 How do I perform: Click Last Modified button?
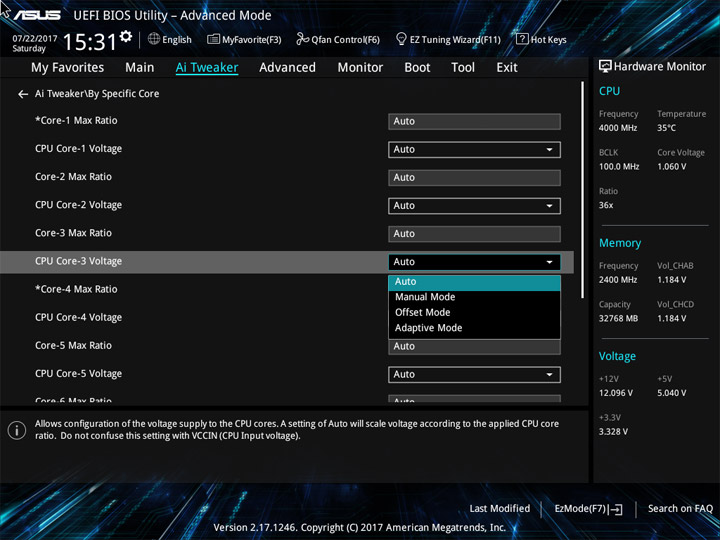(500, 509)
